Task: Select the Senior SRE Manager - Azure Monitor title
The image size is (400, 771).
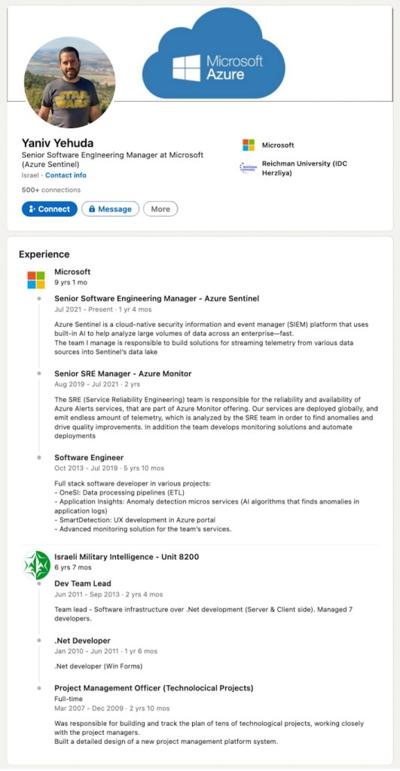Action: (123, 374)
